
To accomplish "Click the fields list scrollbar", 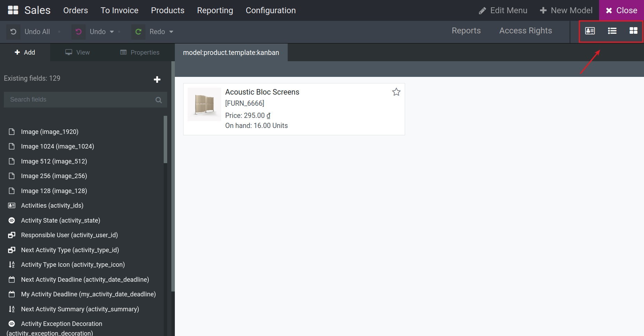I will coord(165,139).
